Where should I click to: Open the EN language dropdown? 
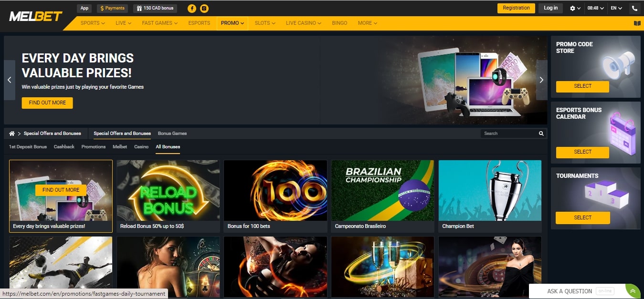click(616, 8)
